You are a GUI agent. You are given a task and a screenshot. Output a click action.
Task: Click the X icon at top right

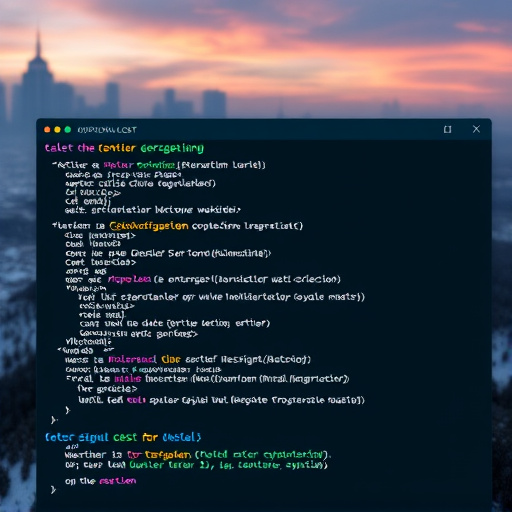click(x=476, y=129)
